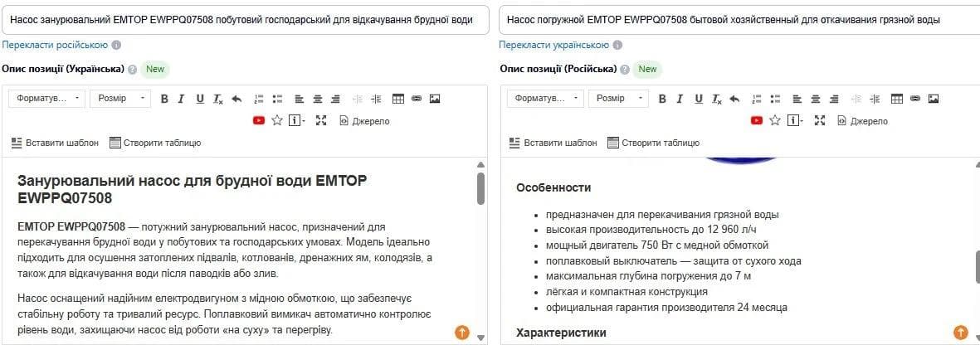Insert bulleted list in the Ukrainian editor
This screenshot has height=345, width=980.
pyautogui.click(x=277, y=99)
